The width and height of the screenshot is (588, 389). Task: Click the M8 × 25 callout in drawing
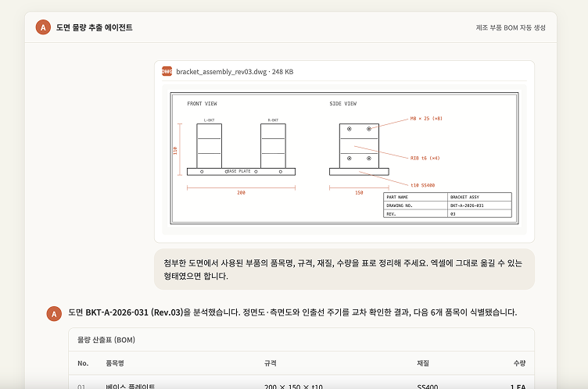(x=426, y=119)
